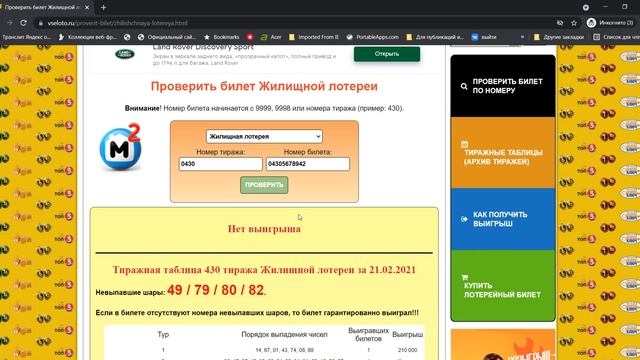Click the 'Номер билета' field with 04305678942
640x360 pixels.
click(x=308, y=164)
